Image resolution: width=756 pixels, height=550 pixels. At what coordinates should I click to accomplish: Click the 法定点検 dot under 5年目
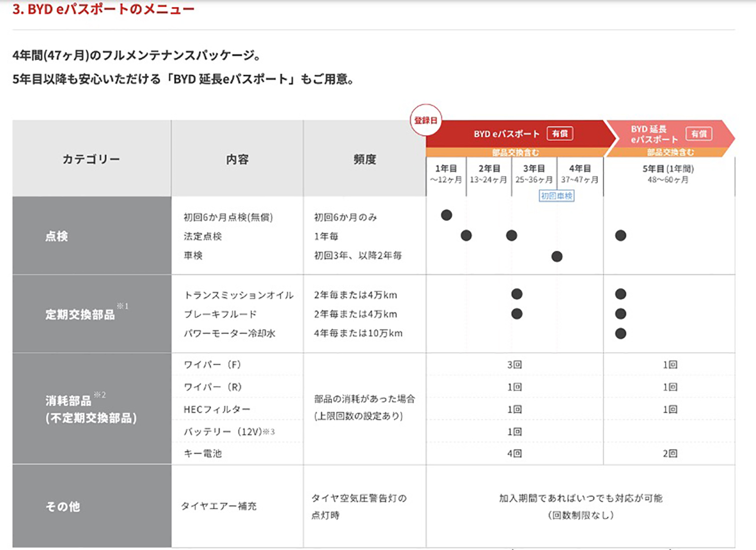621,235
